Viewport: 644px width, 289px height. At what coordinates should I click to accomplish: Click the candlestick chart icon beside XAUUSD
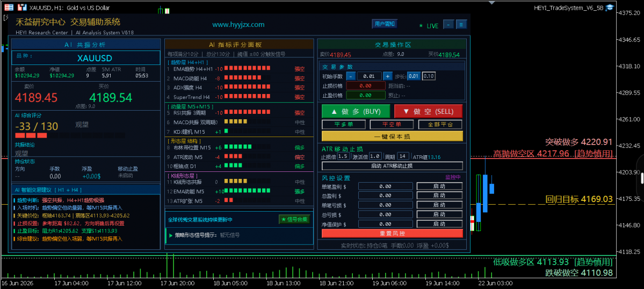[21, 8]
